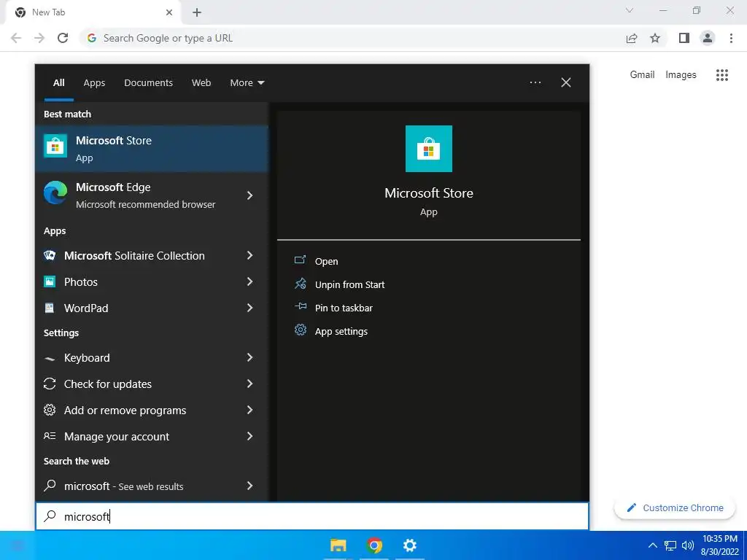The image size is (747, 560).
Task: Click the WordPad app icon
Action: click(50, 308)
